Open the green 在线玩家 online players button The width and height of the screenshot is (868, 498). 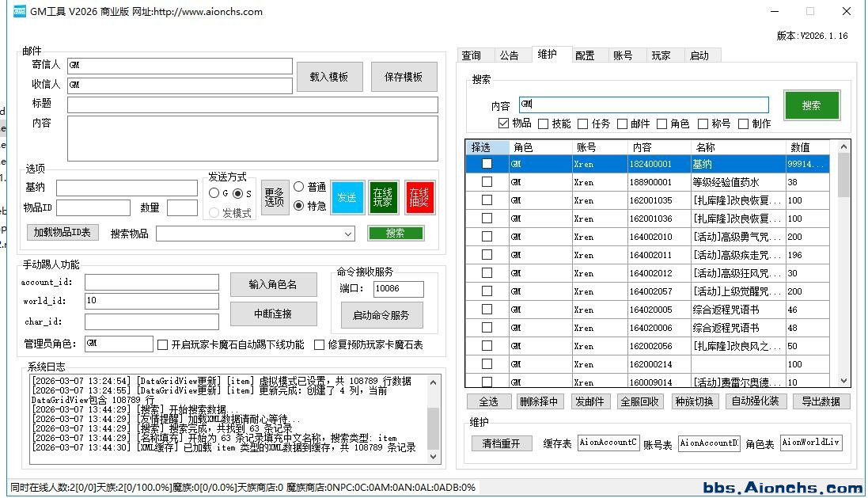383,197
